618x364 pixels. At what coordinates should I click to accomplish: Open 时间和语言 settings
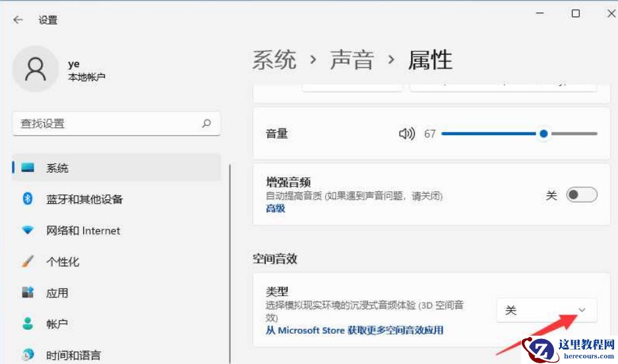coord(117,355)
